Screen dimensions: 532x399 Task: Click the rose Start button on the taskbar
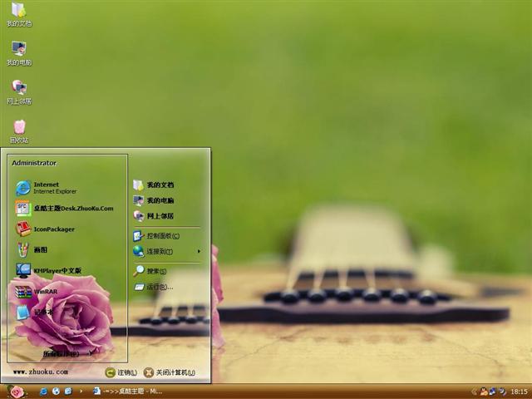pyautogui.click(x=17, y=392)
